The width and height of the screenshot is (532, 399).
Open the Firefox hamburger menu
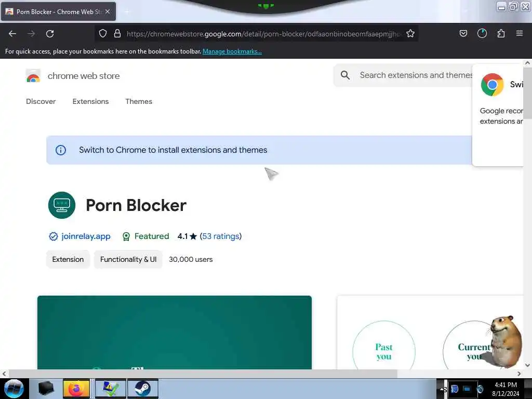click(x=520, y=33)
